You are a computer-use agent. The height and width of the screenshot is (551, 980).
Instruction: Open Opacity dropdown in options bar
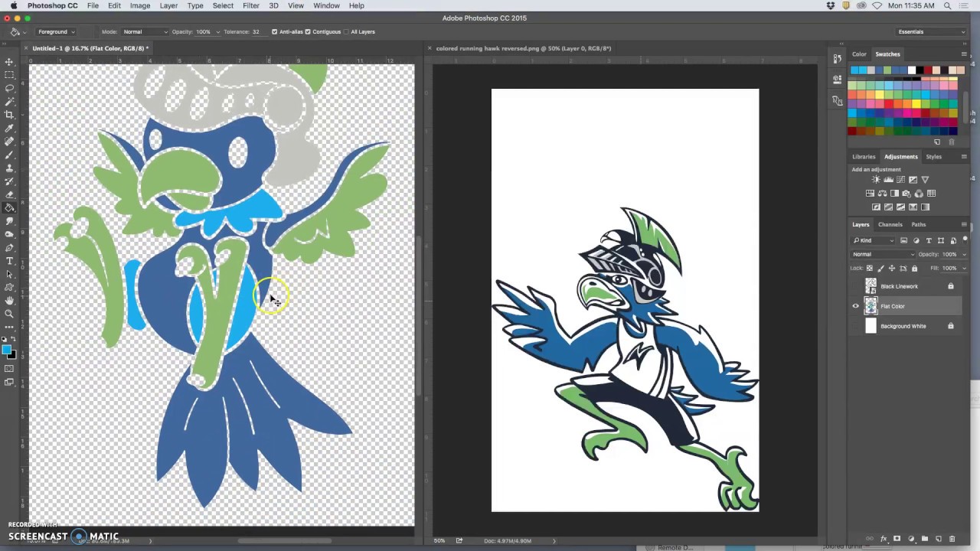point(217,32)
